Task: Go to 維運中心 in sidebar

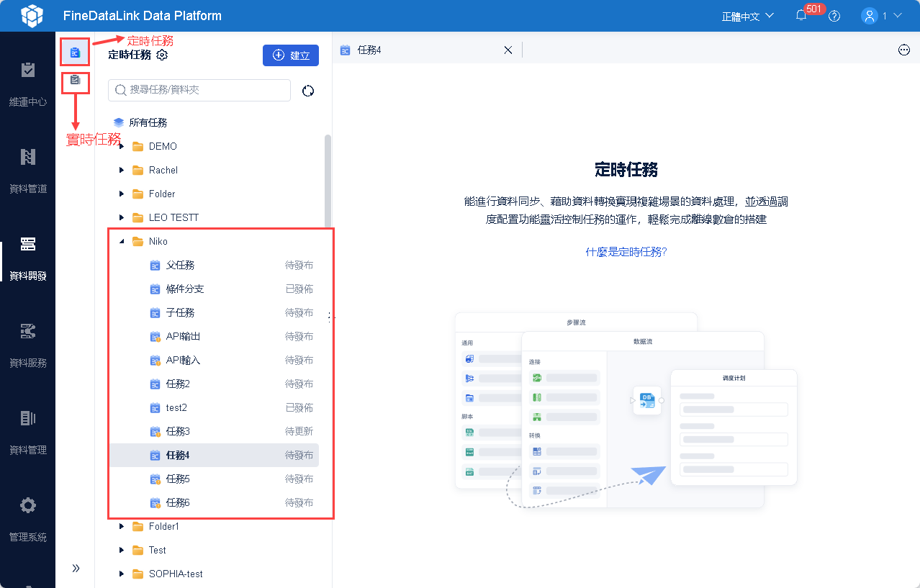Action: (27, 84)
